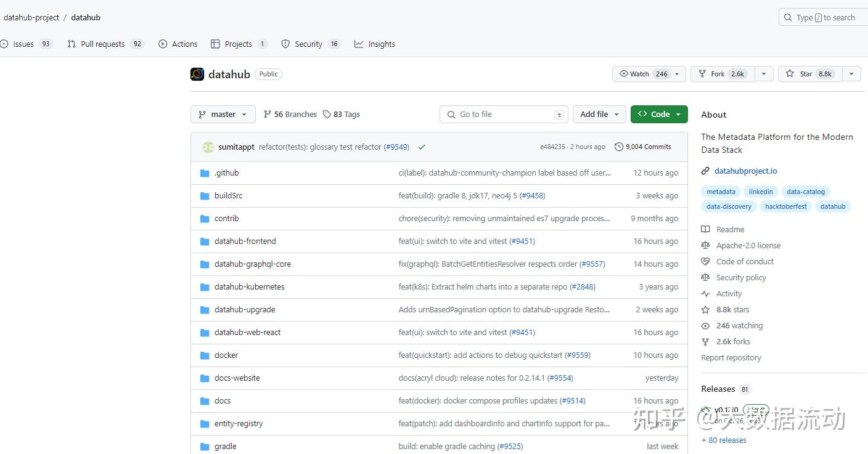Click the star icon beside 8.8k stars
The image size is (868, 454).
point(705,310)
